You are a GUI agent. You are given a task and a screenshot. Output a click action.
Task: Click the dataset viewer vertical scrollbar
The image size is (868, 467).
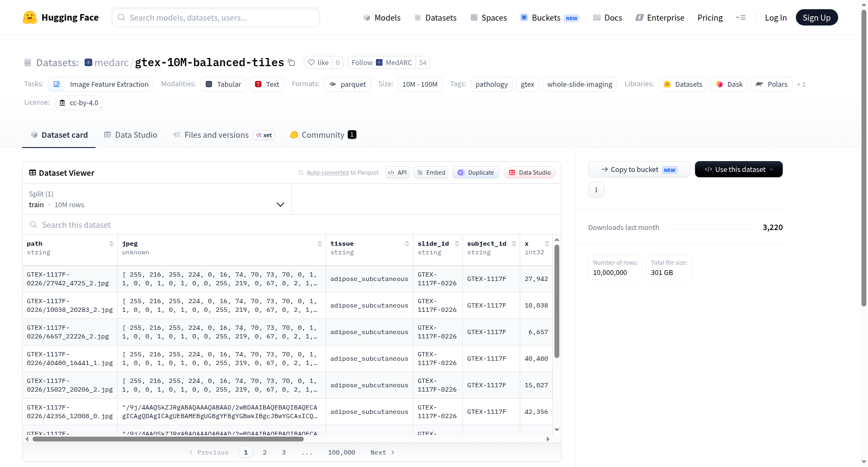tap(557, 301)
